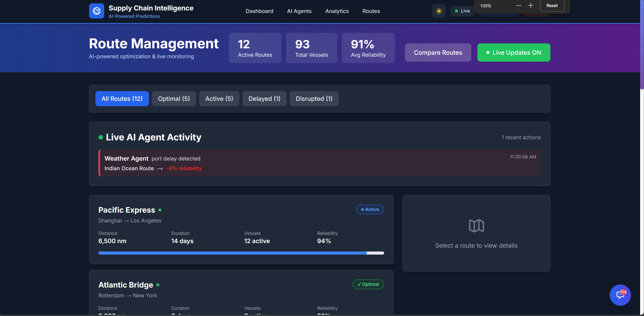Viewport: 644px width, 316px height.
Task: Select the Atlantic Bridge Optimal badge
Action: pos(368,284)
